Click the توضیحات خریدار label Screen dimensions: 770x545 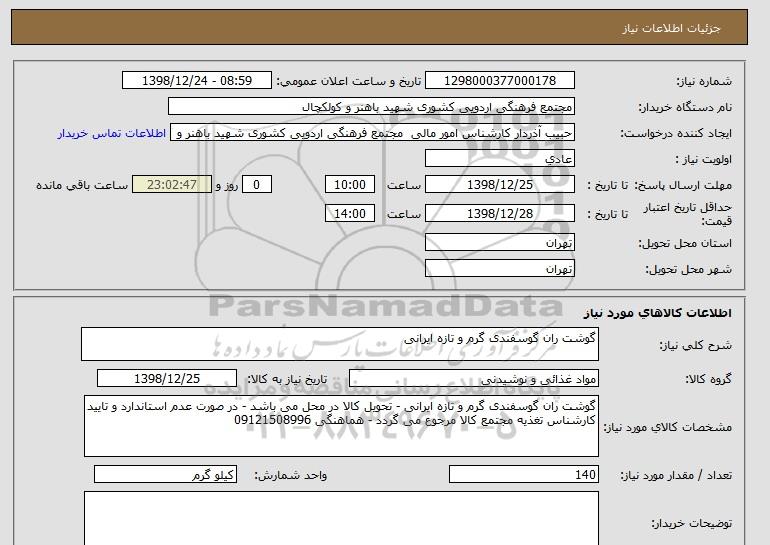pyautogui.click(x=691, y=523)
